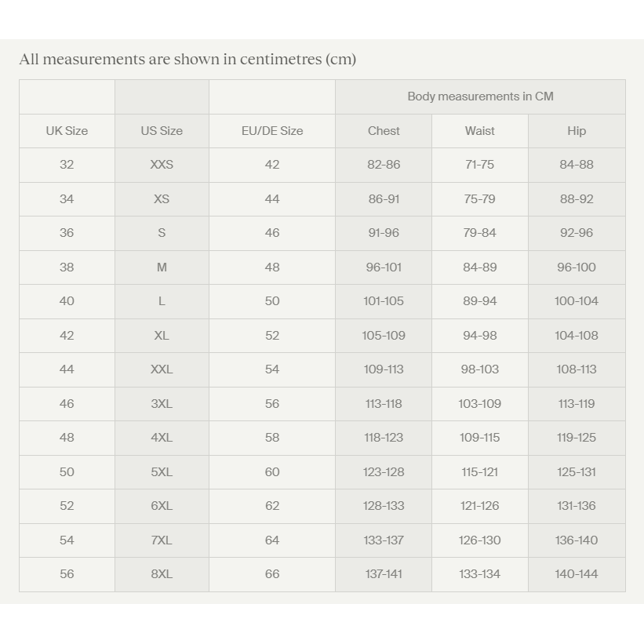Select waist measurement 71-75
644x644 pixels.
tap(480, 165)
